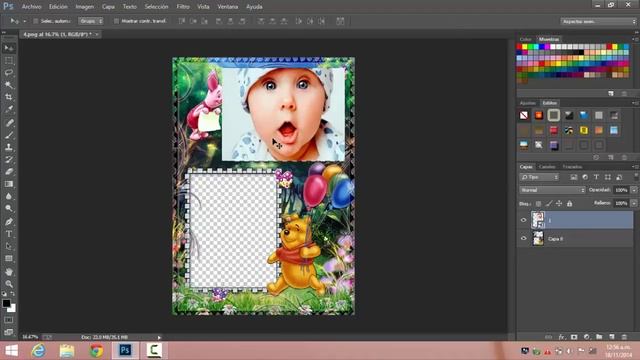640x360 pixels.
Task: Select the Healing Brush tool
Action: 9,122
